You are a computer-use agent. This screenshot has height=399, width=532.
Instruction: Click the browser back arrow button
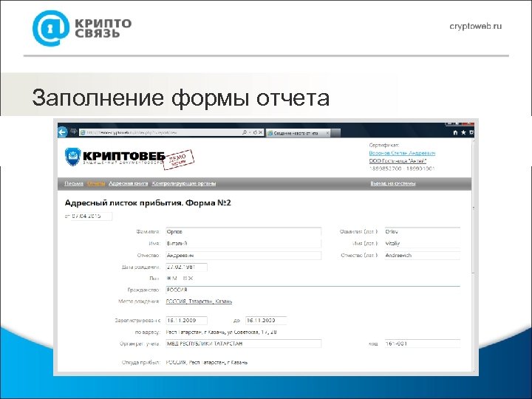pyautogui.click(x=63, y=132)
